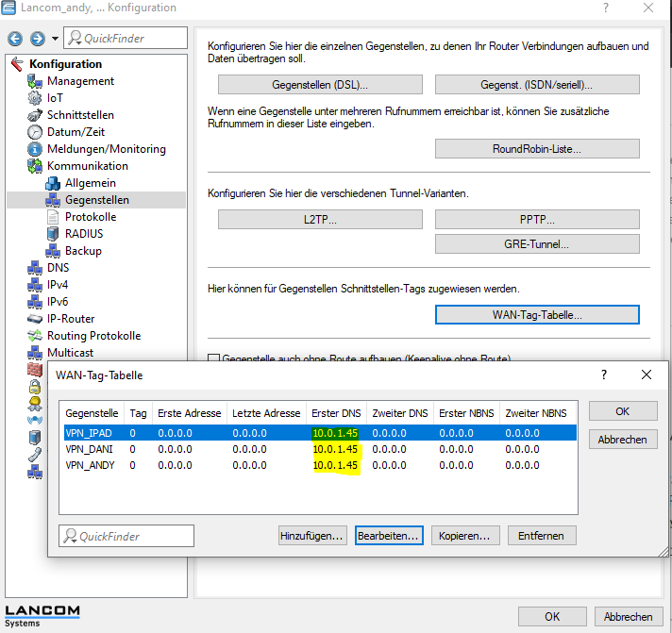Click the Management icon in tree
This screenshot has height=633, width=672.
[x=35, y=81]
